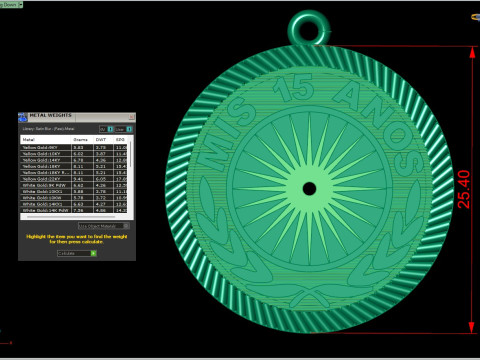
Task: Open the Looking Down viewport dropdown arrow
Action: click(x=20, y=5)
